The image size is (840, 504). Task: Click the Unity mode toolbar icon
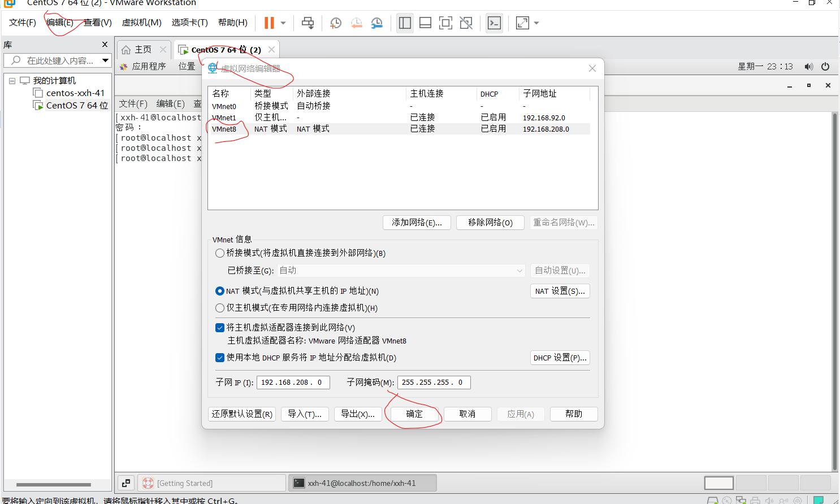click(x=466, y=23)
